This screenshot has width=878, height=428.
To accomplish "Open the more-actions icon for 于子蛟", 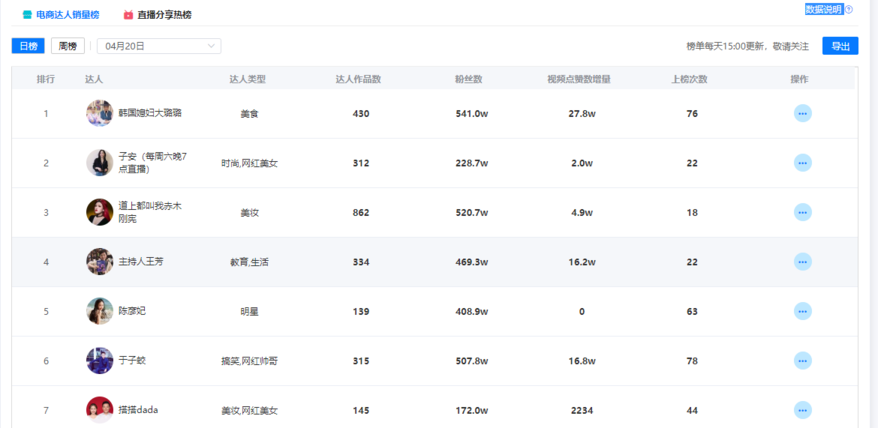I will pos(802,361).
